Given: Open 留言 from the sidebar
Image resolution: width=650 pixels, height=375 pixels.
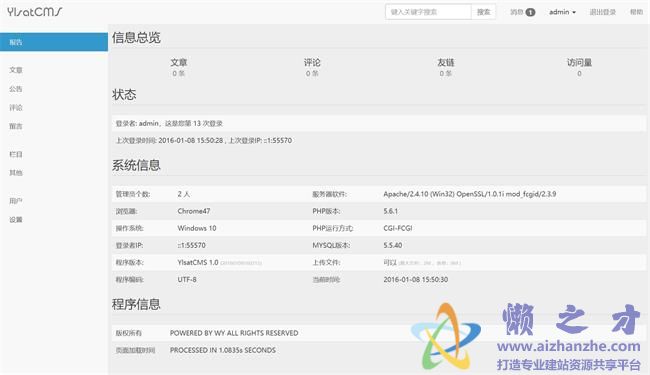Looking at the screenshot, I should 16,126.
